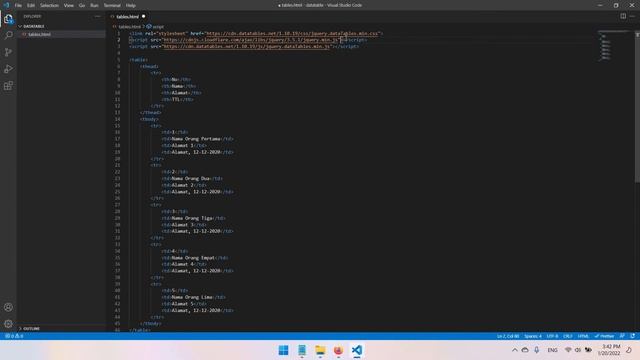
Task: Click 'Nama Orang Lima' text in editor
Action: tap(192, 297)
